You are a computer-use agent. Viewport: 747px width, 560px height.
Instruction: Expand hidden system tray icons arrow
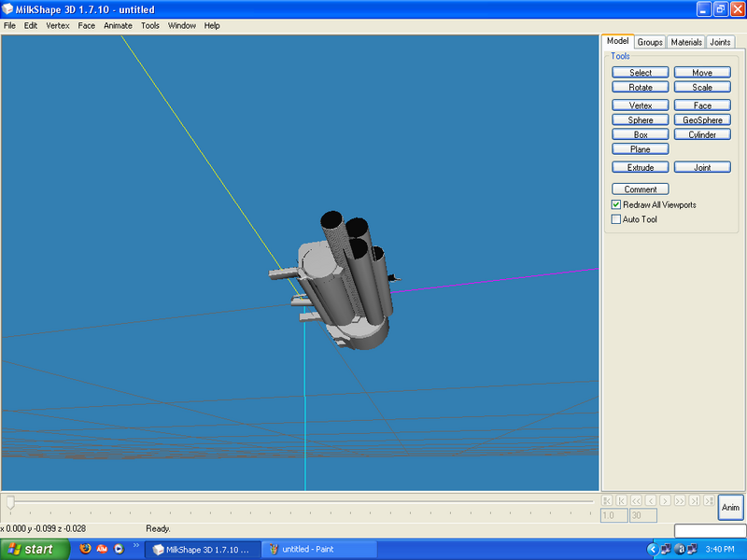(x=652, y=549)
